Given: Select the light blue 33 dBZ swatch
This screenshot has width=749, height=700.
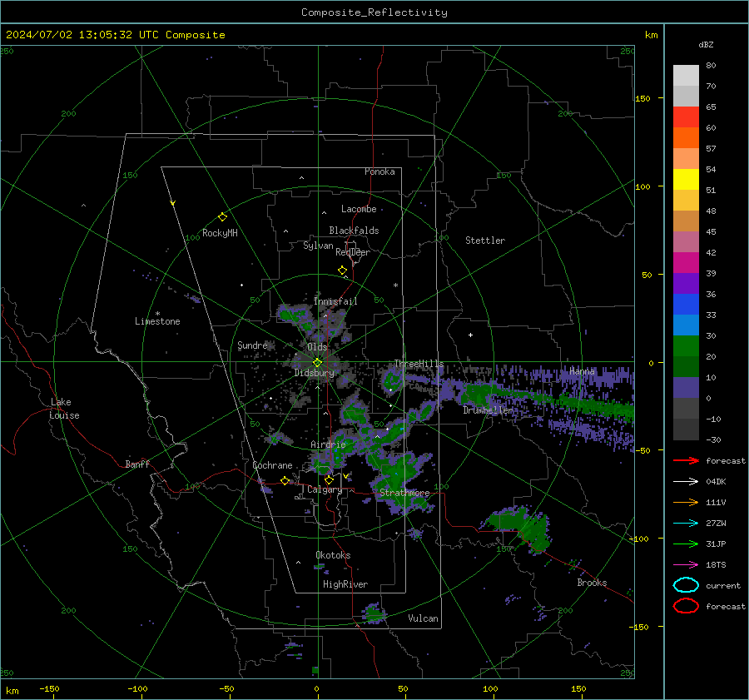Looking at the screenshot, I should click(686, 325).
